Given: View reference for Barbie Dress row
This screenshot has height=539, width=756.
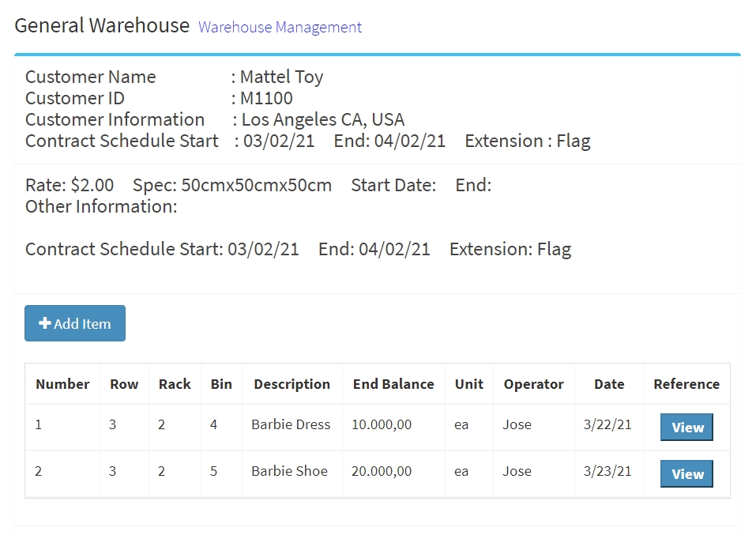Looking at the screenshot, I should coord(686,427).
